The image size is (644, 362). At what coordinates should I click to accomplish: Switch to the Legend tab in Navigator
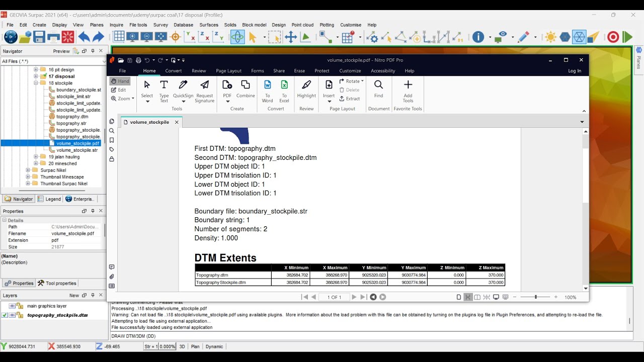tap(49, 199)
